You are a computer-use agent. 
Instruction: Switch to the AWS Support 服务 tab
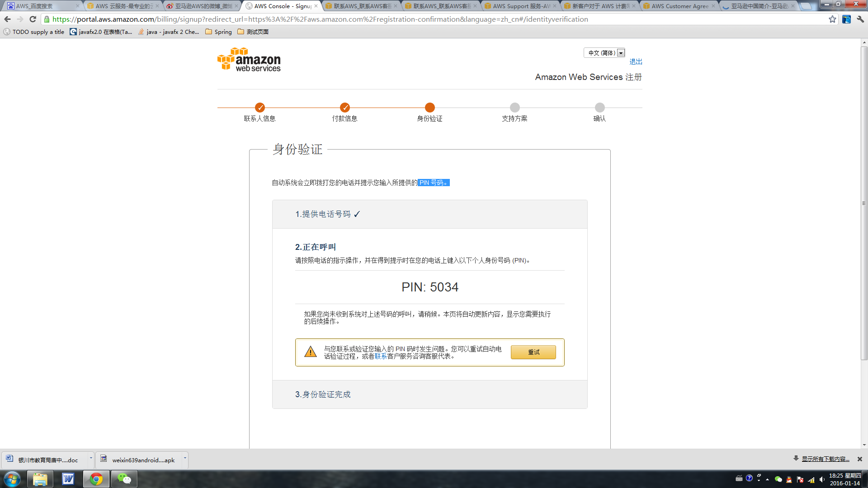(x=521, y=6)
